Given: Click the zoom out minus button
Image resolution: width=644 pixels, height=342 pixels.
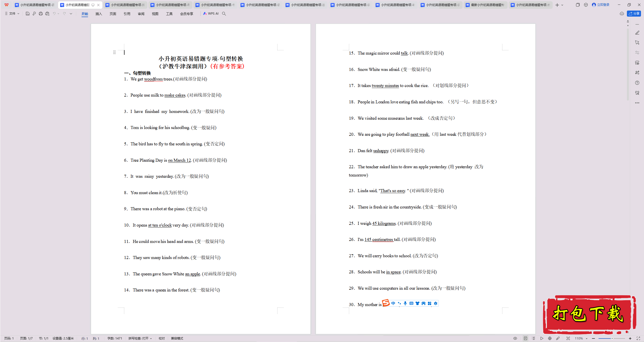Looking at the screenshot, I should (x=593, y=338).
